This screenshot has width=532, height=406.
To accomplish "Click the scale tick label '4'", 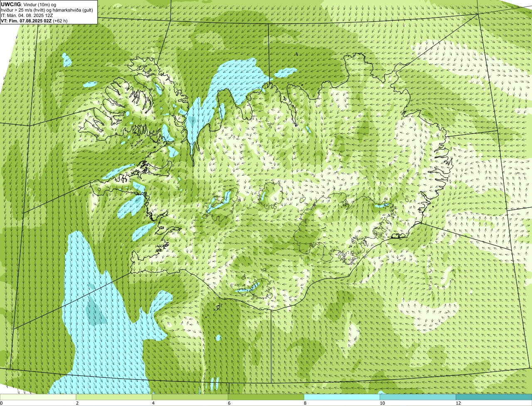I will (153, 403).
